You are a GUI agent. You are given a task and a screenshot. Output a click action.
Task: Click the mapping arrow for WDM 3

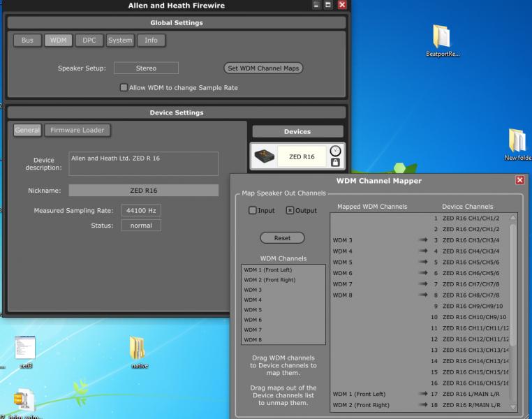[423, 240]
